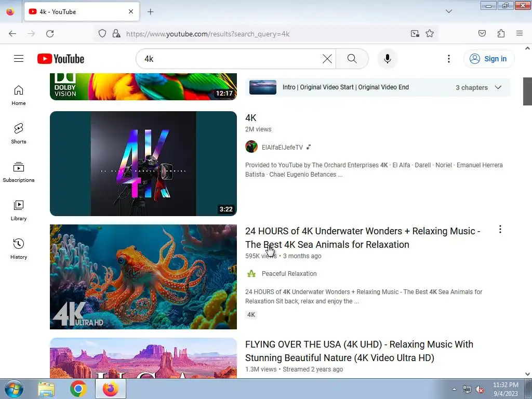Viewport: 532px width, 399px height.
Task: Click the 4K quality badge
Action: 251,314
